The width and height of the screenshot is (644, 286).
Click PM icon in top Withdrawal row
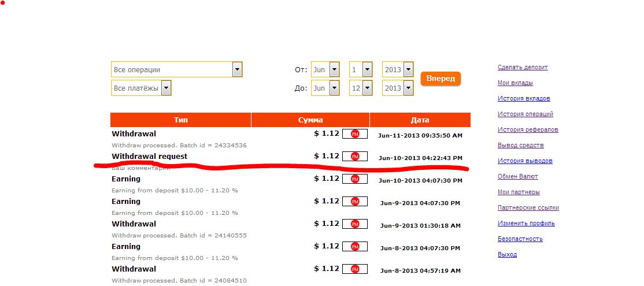click(355, 134)
